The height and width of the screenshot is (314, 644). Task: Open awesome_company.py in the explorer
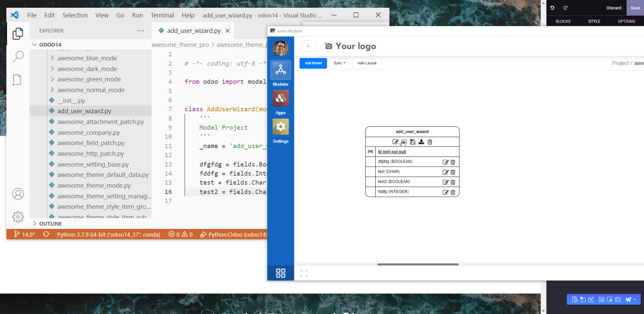88,132
